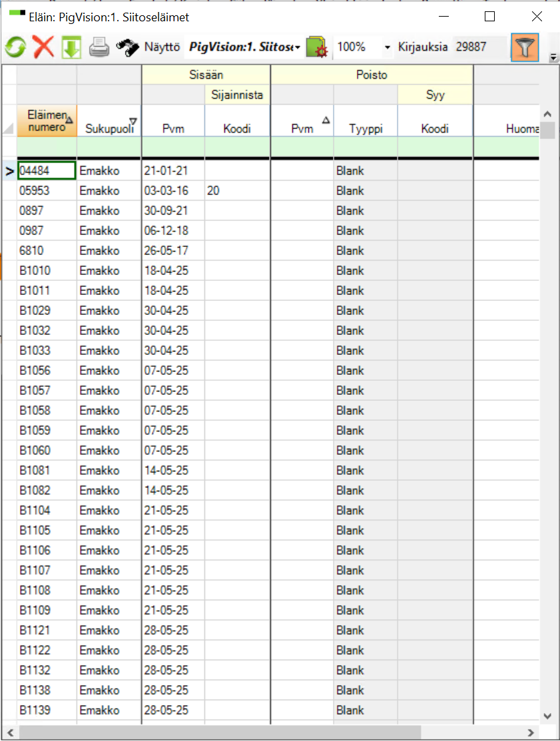The image size is (560, 741).
Task: Sort by Eläimen numero column header
Action: point(47,121)
